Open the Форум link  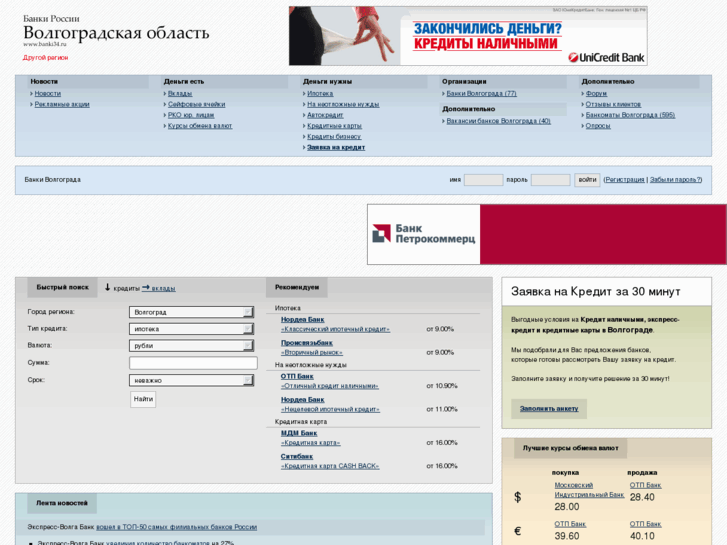tap(596, 94)
